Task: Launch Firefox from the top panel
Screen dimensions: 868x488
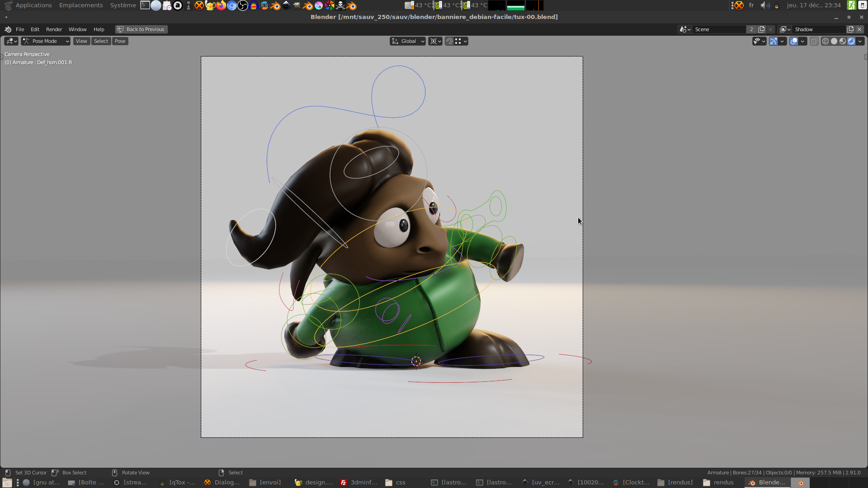Action: [221, 5]
